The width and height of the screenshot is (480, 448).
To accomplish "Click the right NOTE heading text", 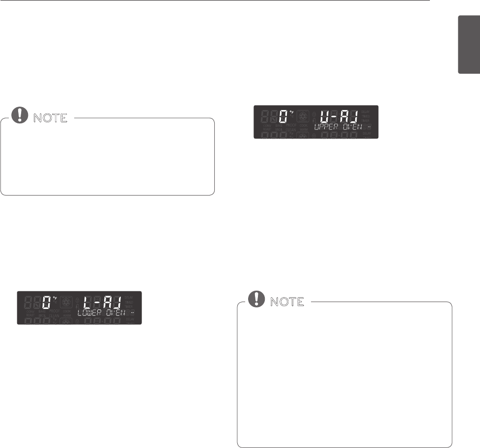I will (287, 302).
